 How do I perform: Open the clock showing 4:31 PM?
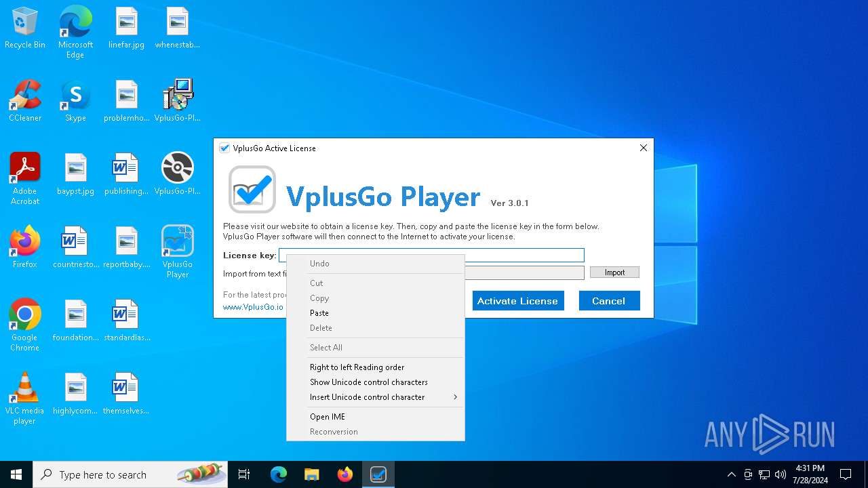[810, 474]
